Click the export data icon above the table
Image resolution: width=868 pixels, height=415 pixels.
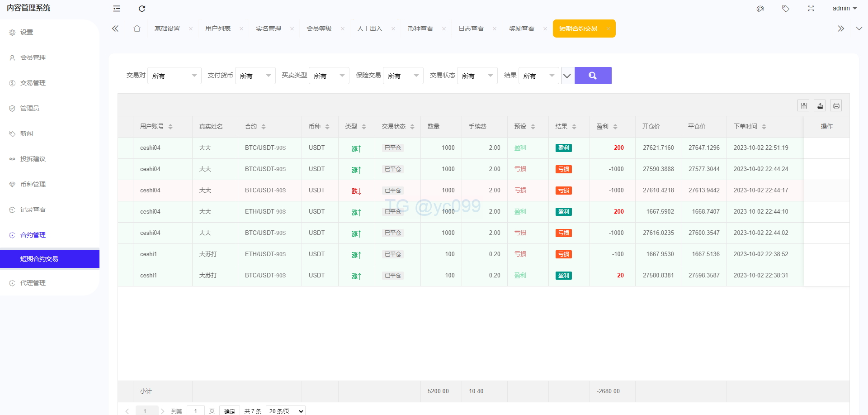tap(820, 105)
